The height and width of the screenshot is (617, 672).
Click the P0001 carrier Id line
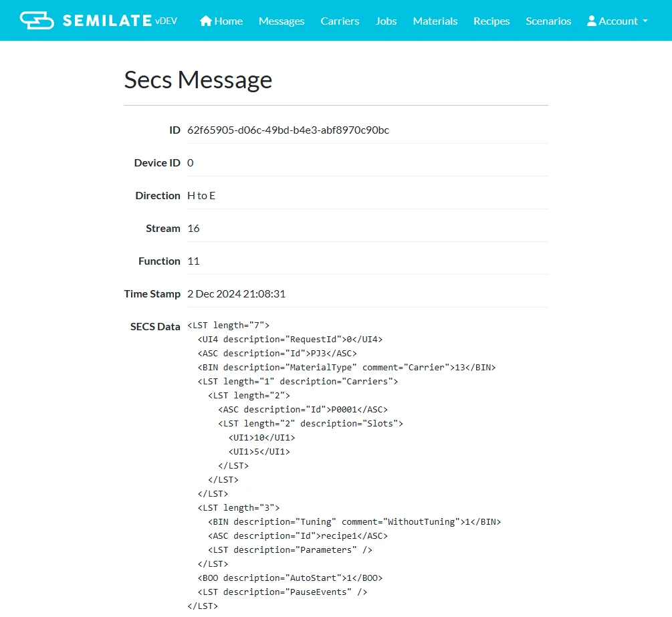(x=303, y=410)
